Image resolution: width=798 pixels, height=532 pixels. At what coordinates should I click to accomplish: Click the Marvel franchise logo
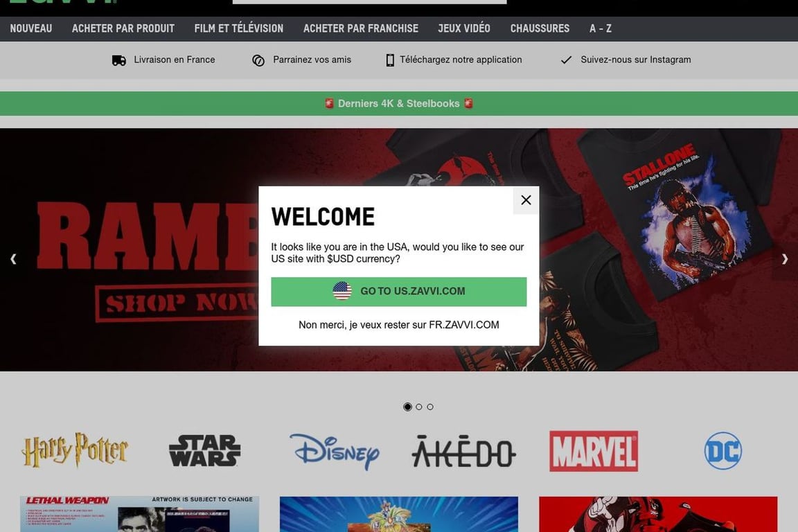point(594,451)
